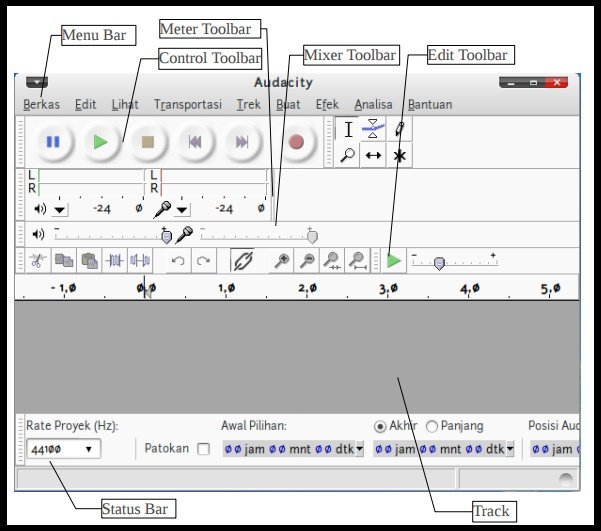This screenshot has height=531, width=601.
Task: Open the Berkas menu
Action: (x=41, y=104)
